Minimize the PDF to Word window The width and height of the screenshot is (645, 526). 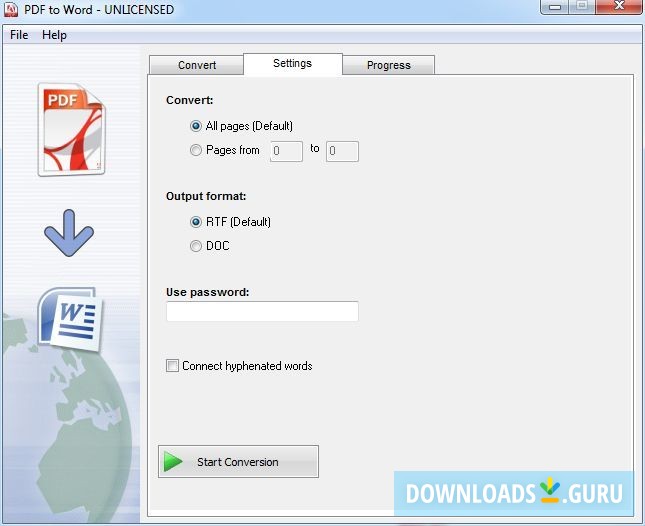555,7
